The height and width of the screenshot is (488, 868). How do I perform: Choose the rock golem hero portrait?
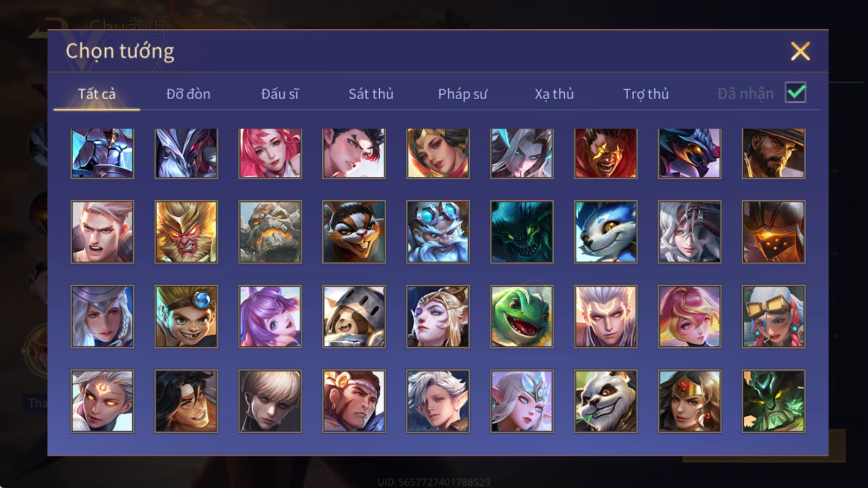(270, 232)
